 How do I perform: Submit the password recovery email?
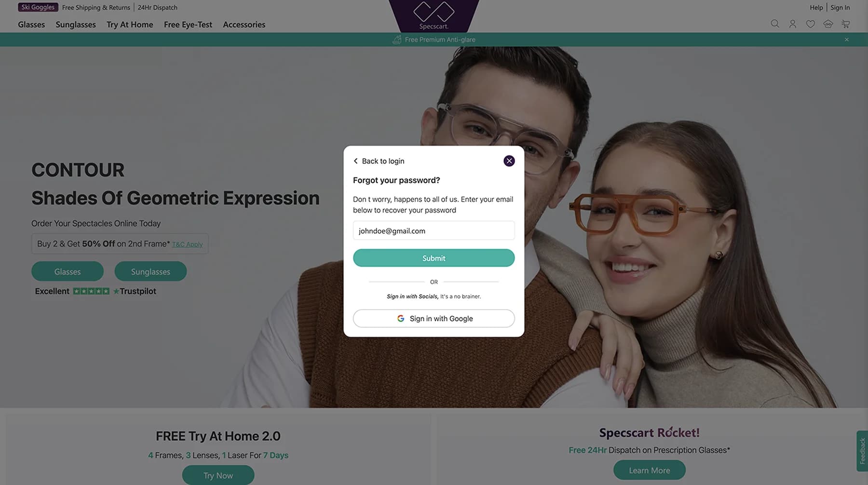tap(434, 258)
